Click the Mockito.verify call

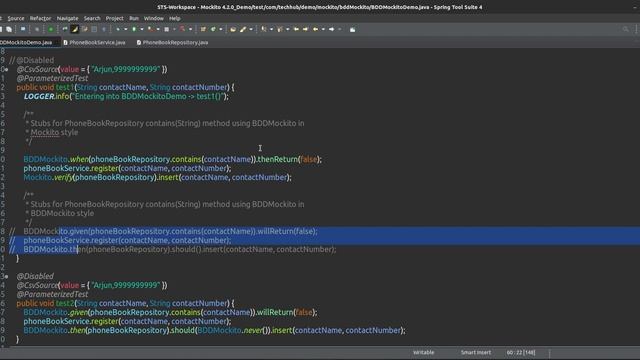pos(48,177)
